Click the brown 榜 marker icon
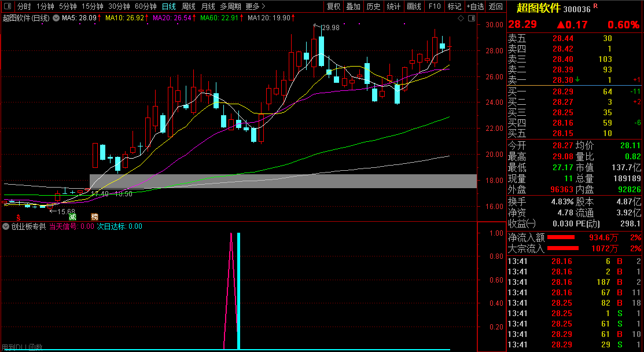This screenshot has width=644, height=352. [x=94, y=217]
